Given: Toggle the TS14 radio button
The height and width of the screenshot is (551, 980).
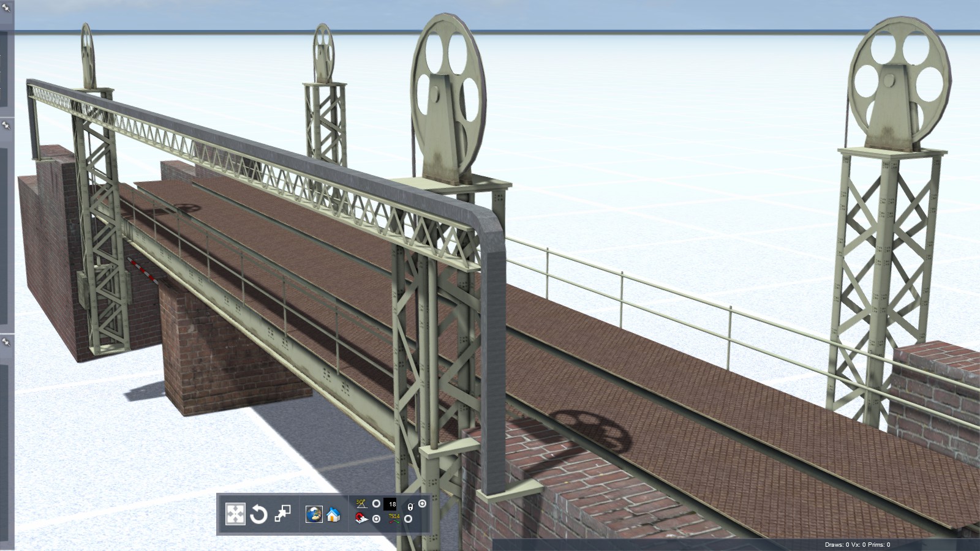Looking at the screenshot, I should click(409, 519).
